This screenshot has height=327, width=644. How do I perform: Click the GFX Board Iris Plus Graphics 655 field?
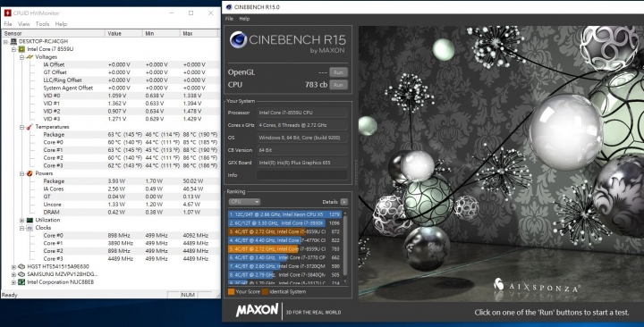click(302, 163)
